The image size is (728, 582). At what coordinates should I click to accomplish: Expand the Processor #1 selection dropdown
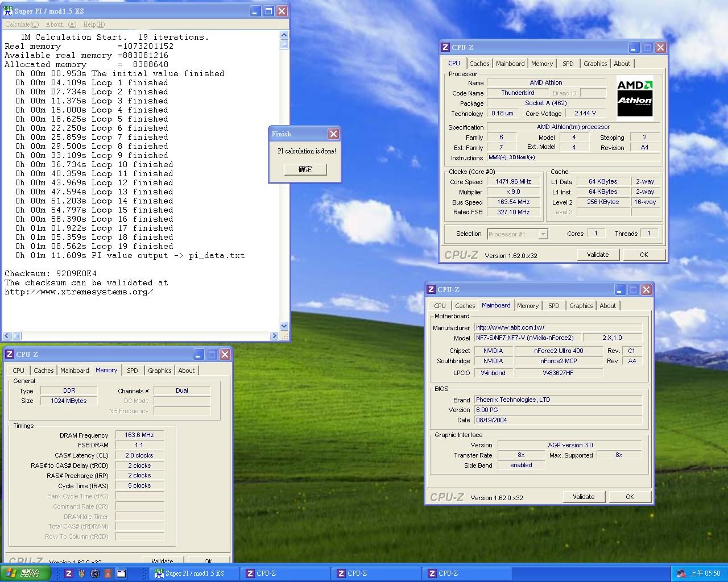(543, 234)
